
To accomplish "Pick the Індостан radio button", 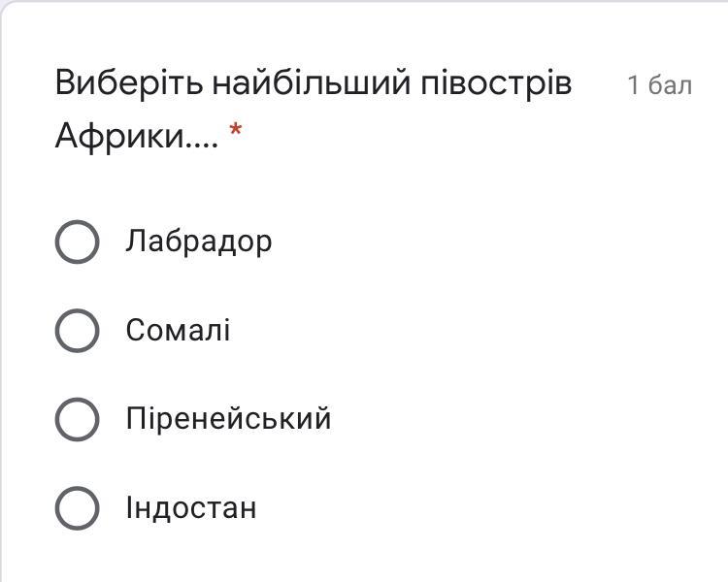I will [x=77, y=508].
